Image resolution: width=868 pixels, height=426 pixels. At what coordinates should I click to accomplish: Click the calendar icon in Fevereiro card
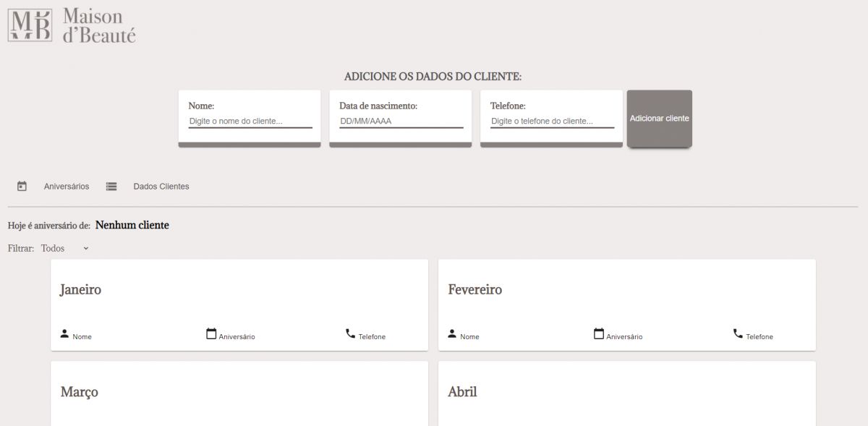click(599, 333)
